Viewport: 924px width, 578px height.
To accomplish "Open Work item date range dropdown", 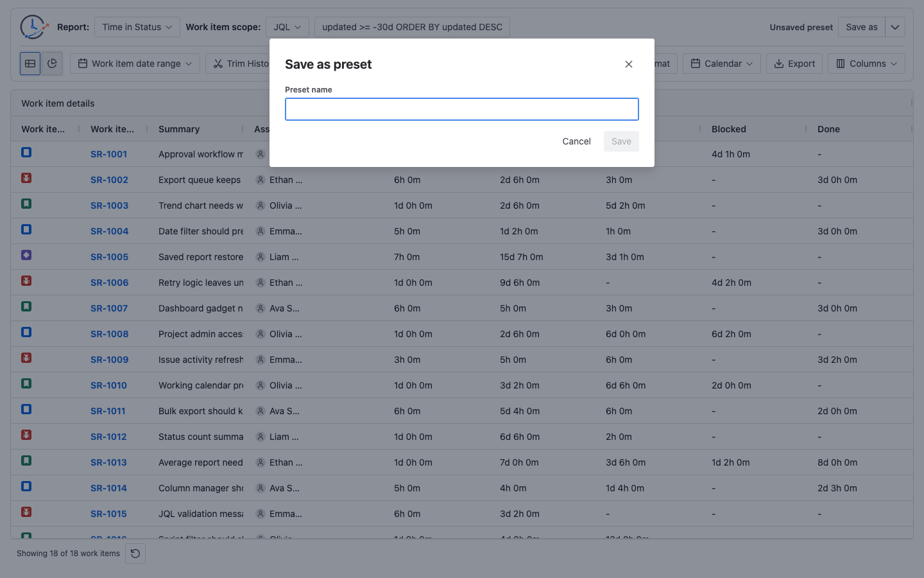I will click(x=135, y=64).
